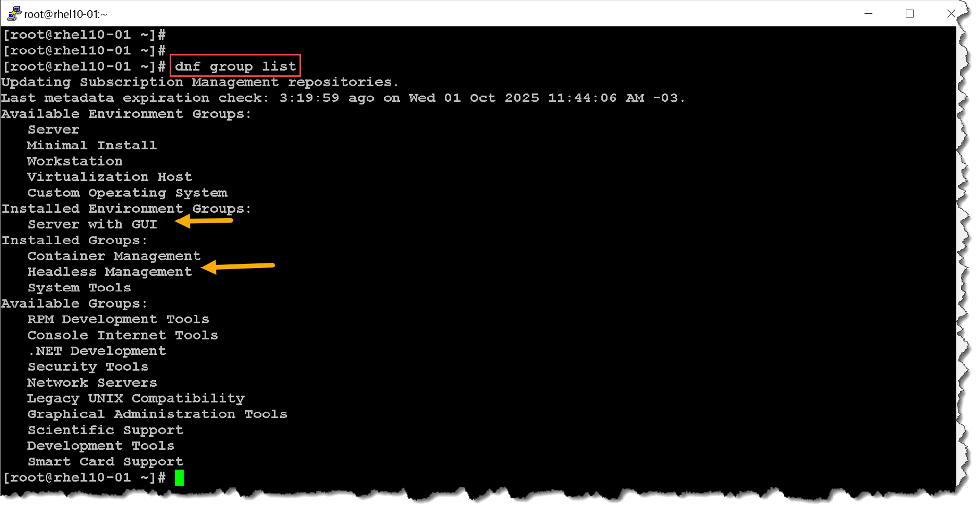Viewport: 980px width, 510px height.
Task: Click the Graphical Administration Tools line
Action: coord(157,414)
